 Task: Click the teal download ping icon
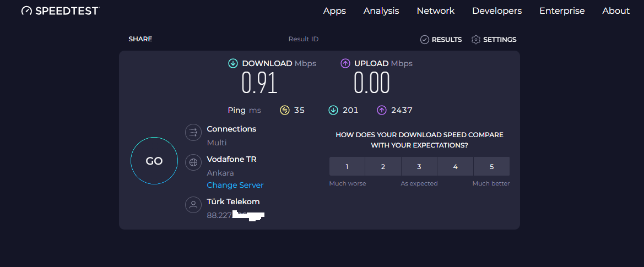pos(333,110)
